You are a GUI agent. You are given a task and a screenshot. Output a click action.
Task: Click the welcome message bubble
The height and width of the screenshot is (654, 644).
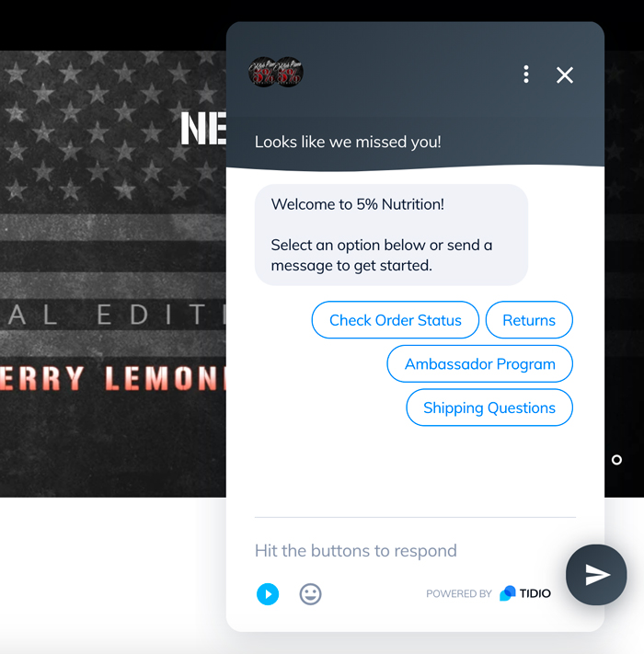(x=391, y=235)
